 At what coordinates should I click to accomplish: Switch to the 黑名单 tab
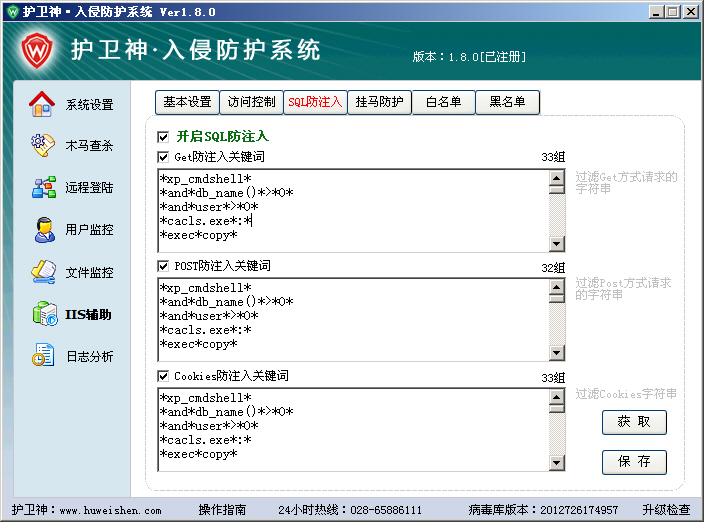507,102
